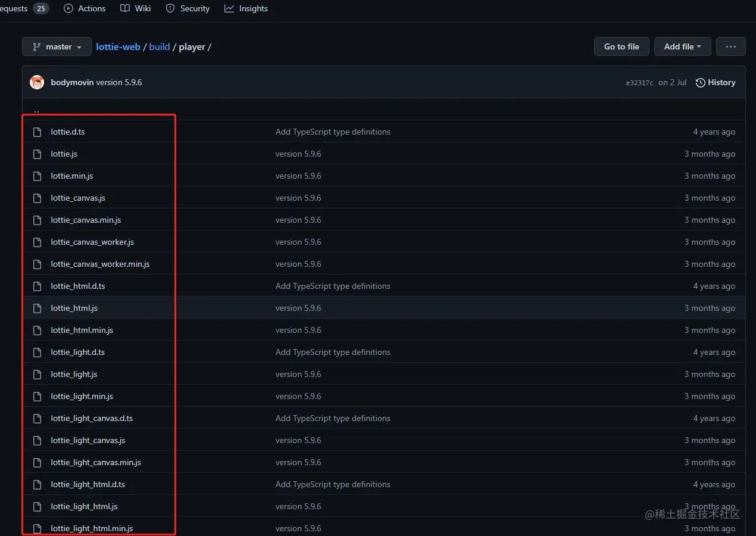Open the Actions tab
This screenshot has width=756, height=536.
(85, 8)
